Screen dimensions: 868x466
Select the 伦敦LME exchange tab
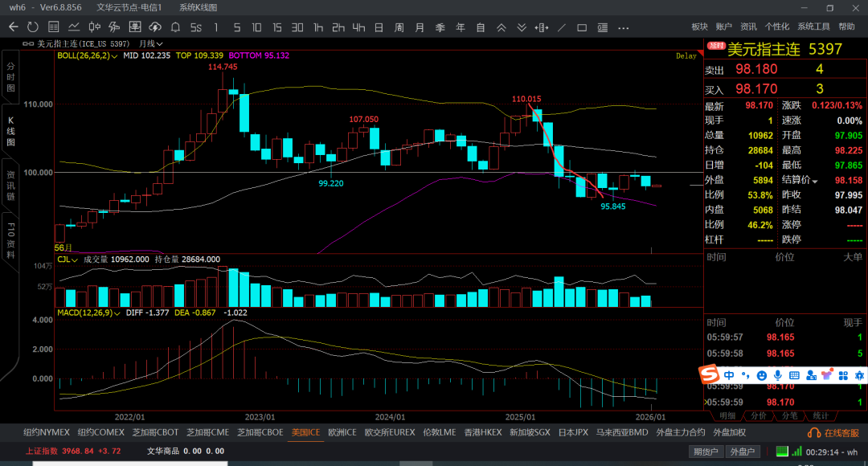click(440, 432)
